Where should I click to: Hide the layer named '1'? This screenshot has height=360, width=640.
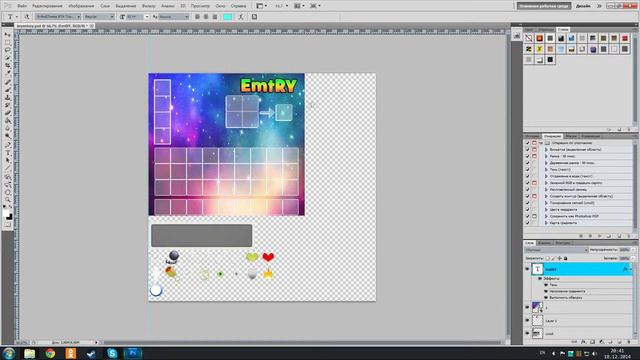[x=527, y=307]
